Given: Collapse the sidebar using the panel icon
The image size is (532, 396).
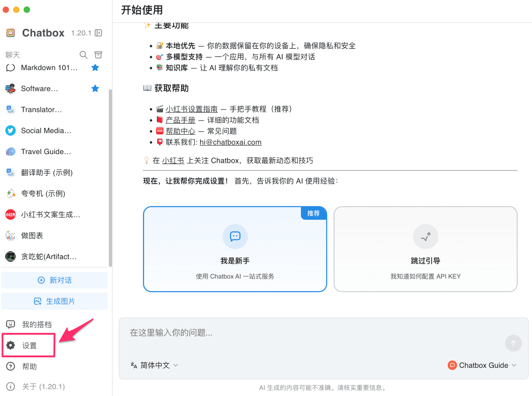Looking at the screenshot, I should click(x=99, y=33).
